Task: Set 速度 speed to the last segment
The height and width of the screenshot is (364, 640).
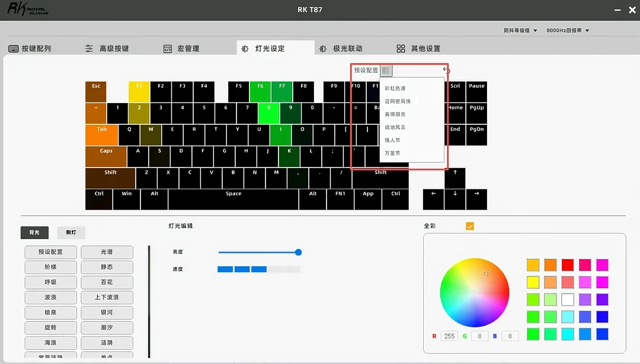Action: click(x=293, y=269)
